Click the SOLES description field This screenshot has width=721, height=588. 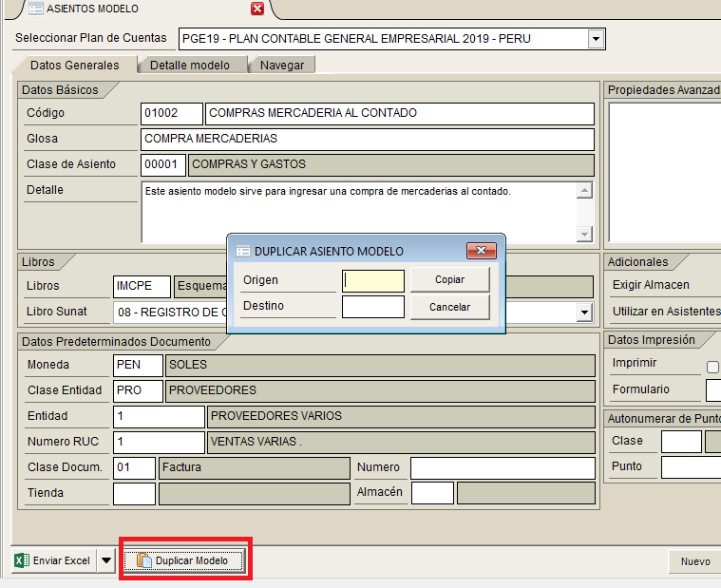tap(380, 366)
